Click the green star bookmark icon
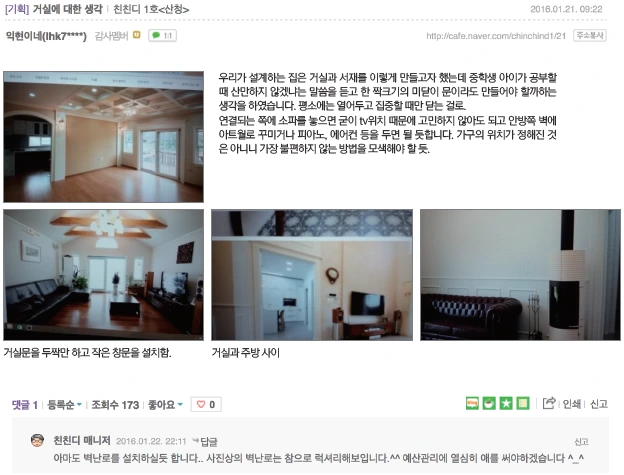The height and width of the screenshot is (475, 624). (x=506, y=403)
